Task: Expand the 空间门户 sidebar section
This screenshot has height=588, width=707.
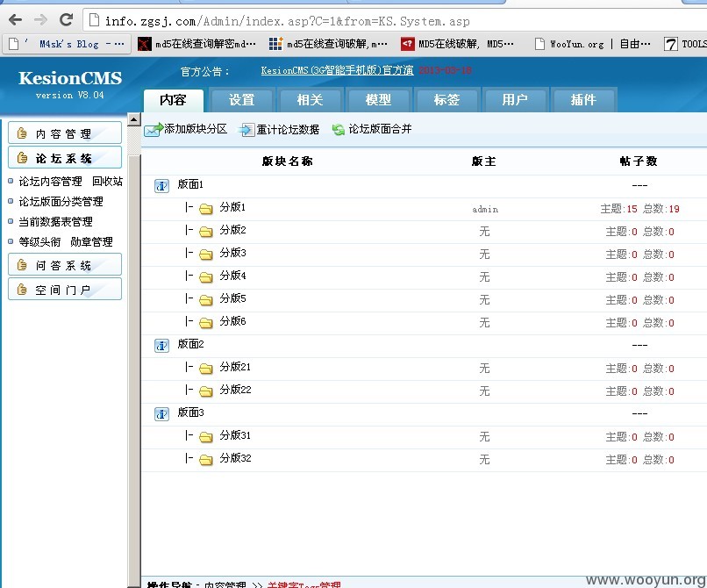Action: pyautogui.click(x=65, y=290)
